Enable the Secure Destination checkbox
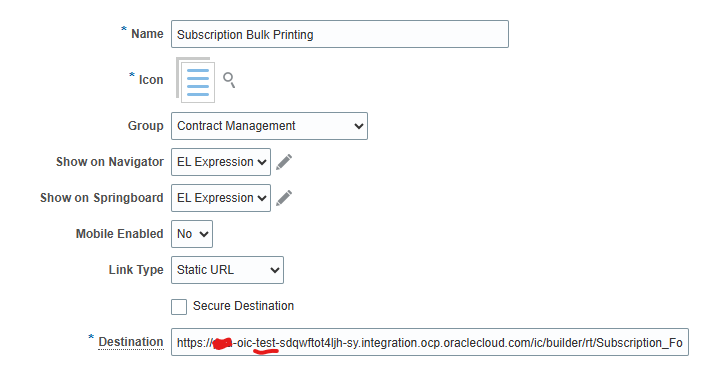Screen dimensions: 711x367 coord(179,307)
